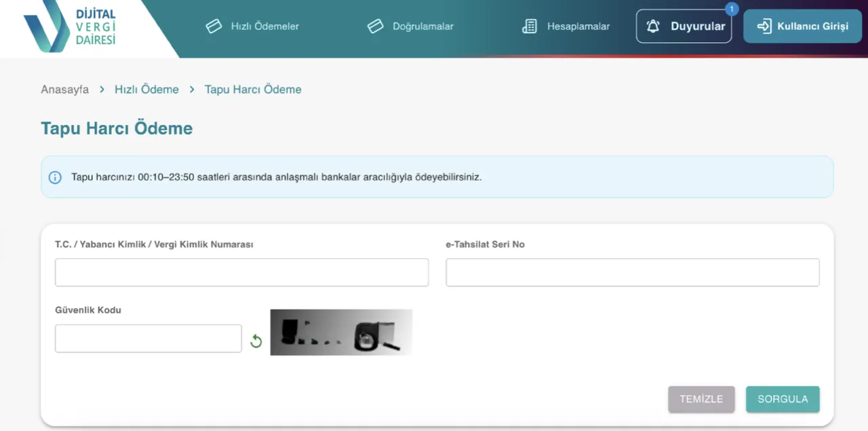This screenshot has height=431, width=868.
Task: Click the calculator icon beside Hesaplamalar
Action: pyautogui.click(x=530, y=26)
